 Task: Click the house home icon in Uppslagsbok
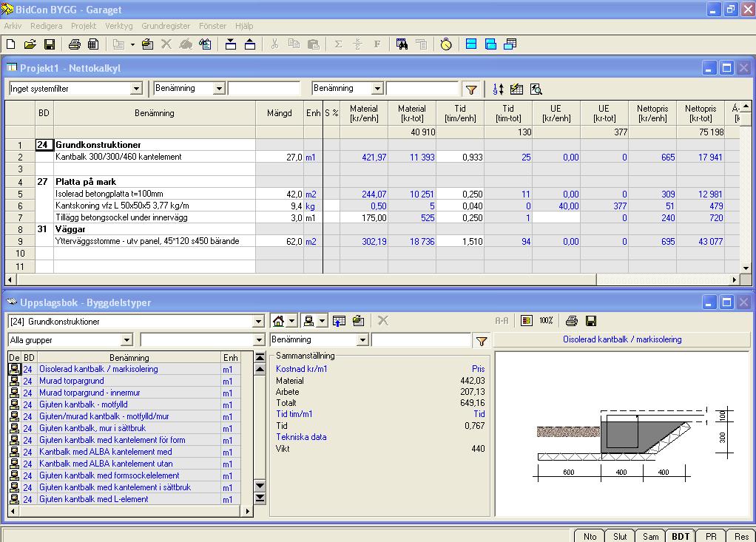pyautogui.click(x=278, y=321)
